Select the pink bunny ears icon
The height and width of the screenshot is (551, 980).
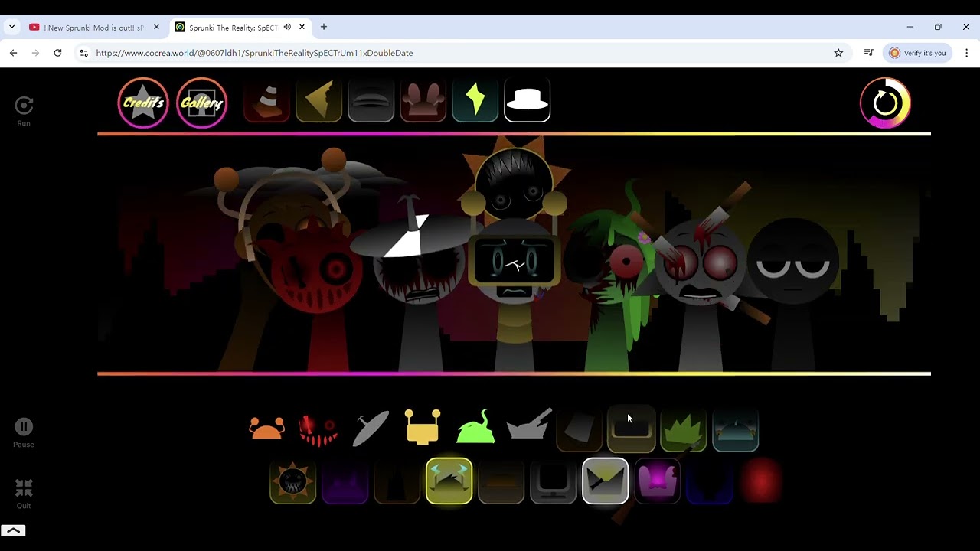coord(423,100)
